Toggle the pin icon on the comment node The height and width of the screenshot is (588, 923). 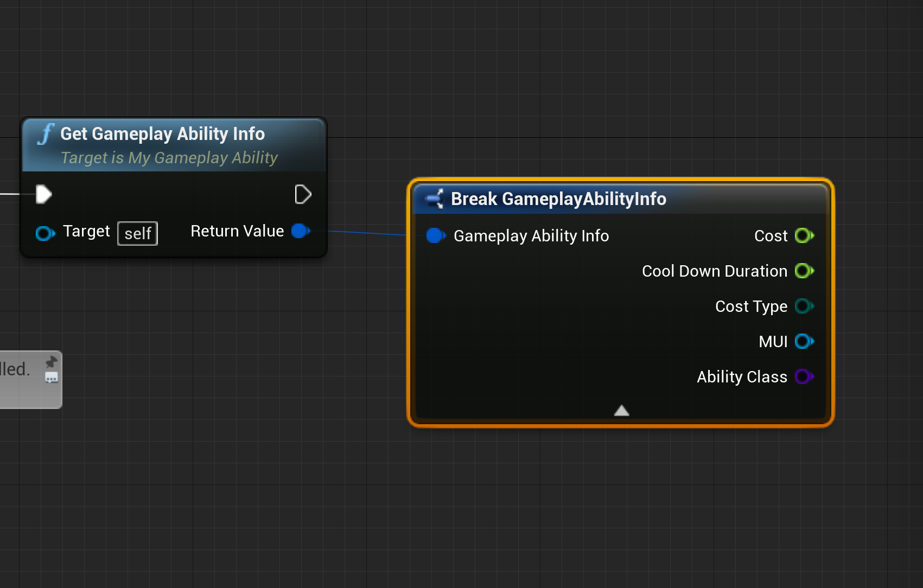tap(52, 361)
